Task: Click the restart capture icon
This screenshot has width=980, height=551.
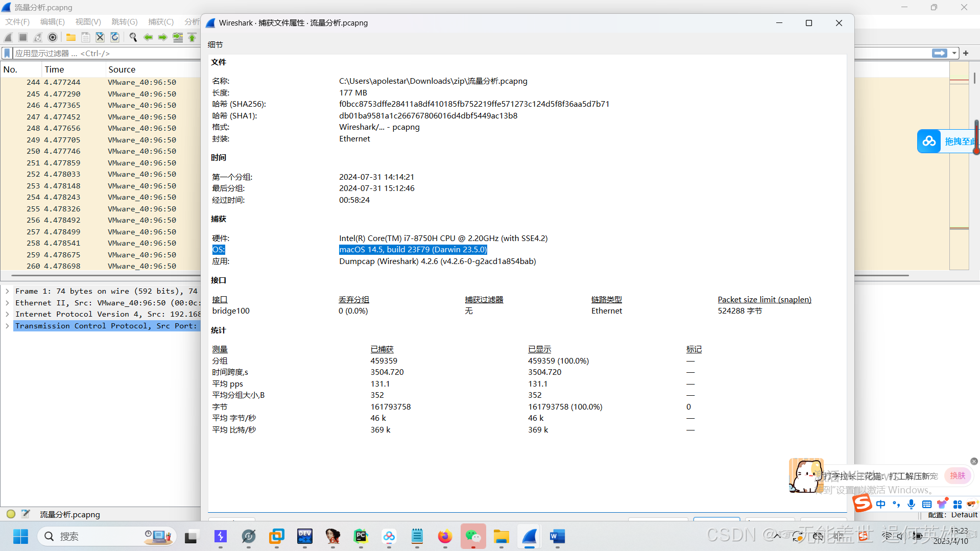Action: [38, 37]
